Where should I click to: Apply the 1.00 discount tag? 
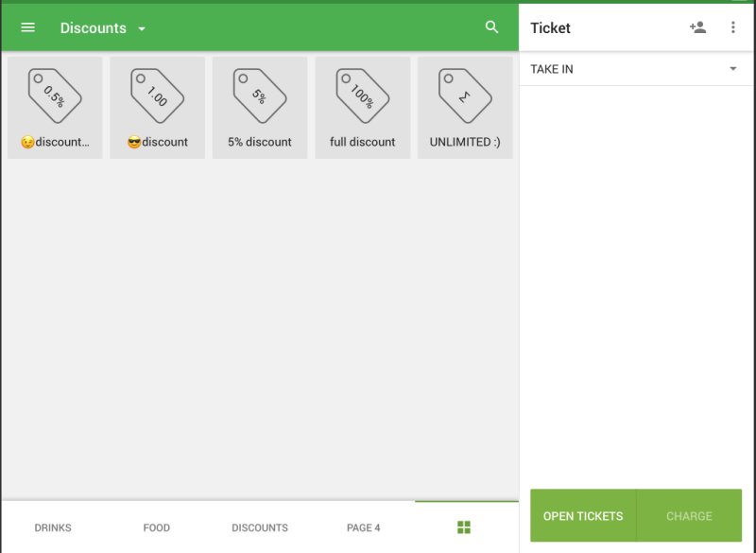(157, 95)
